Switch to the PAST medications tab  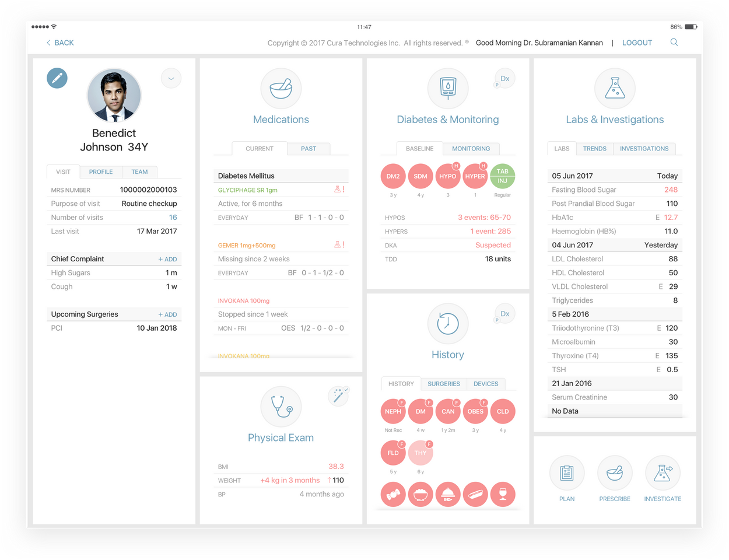[x=309, y=149]
